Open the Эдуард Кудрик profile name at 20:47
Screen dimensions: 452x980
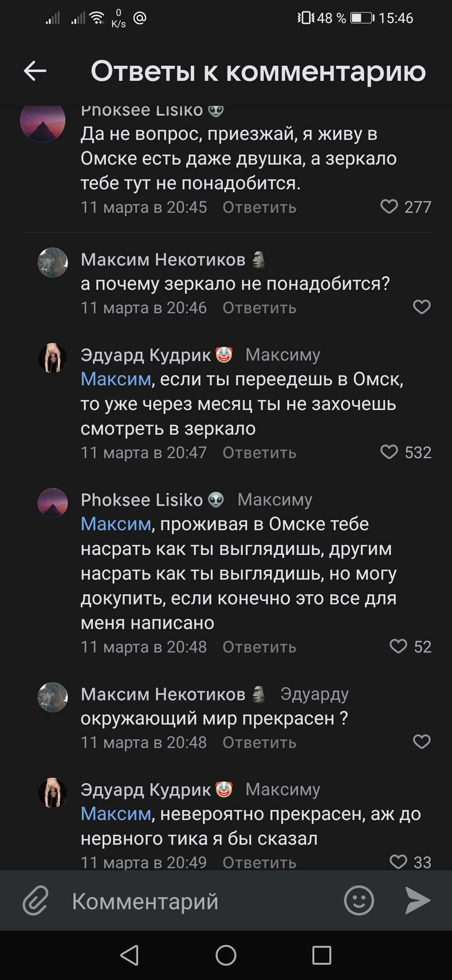click(x=146, y=355)
